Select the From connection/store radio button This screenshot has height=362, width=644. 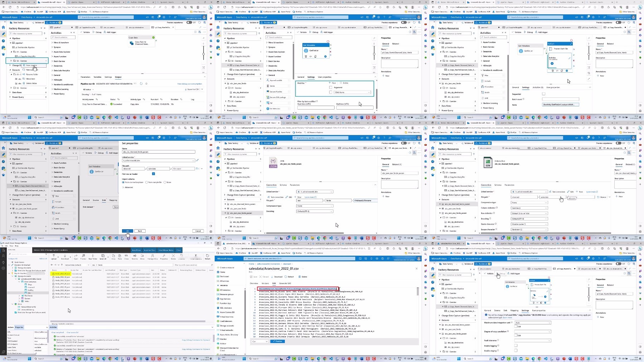point(123,182)
